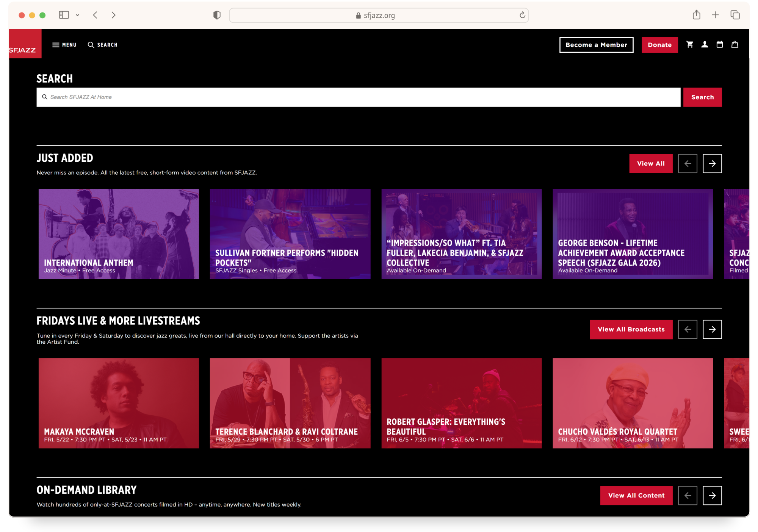Viewport: 758px width, 532px height.
Task: Focus the Search SFJAZZ At Home field
Action: (359, 97)
